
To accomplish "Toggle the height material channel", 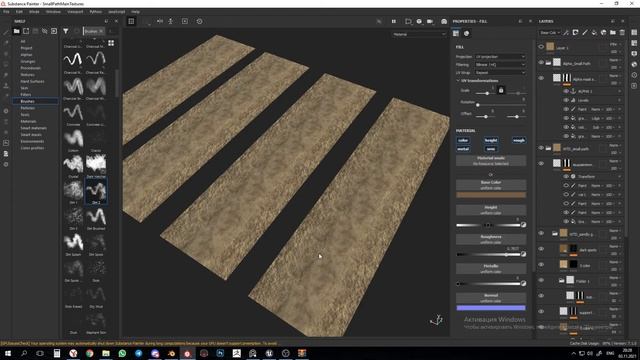I will click(491, 140).
